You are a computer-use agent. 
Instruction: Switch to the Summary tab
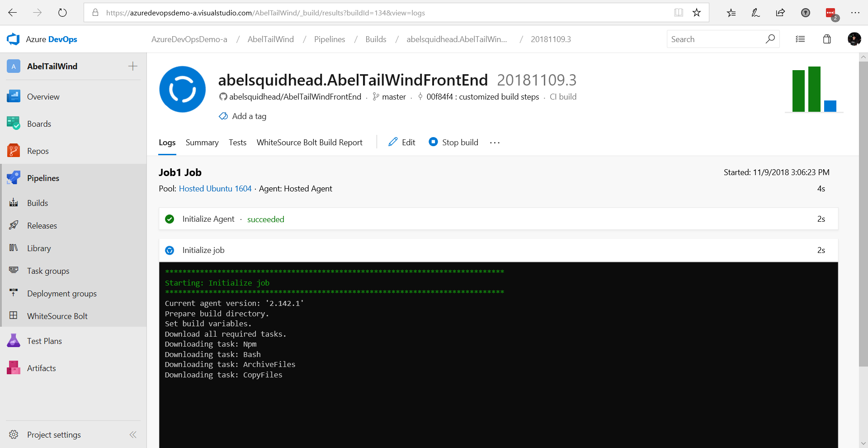coord(202,143)
